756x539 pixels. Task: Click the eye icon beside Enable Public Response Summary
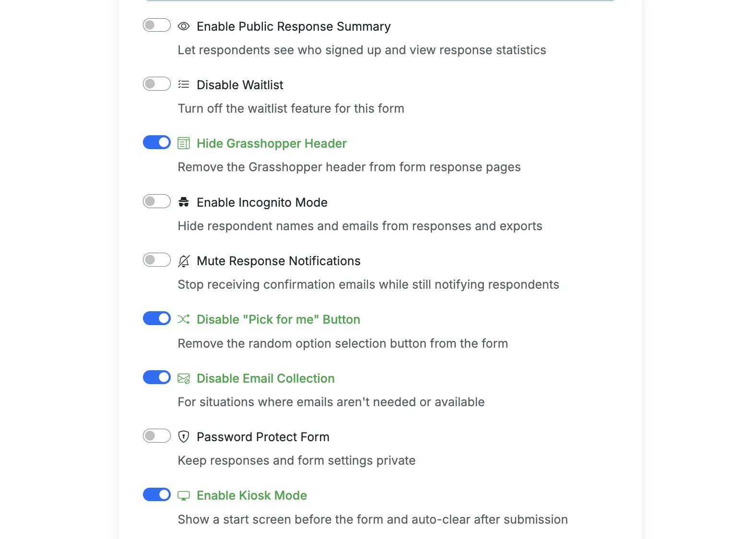184,26
